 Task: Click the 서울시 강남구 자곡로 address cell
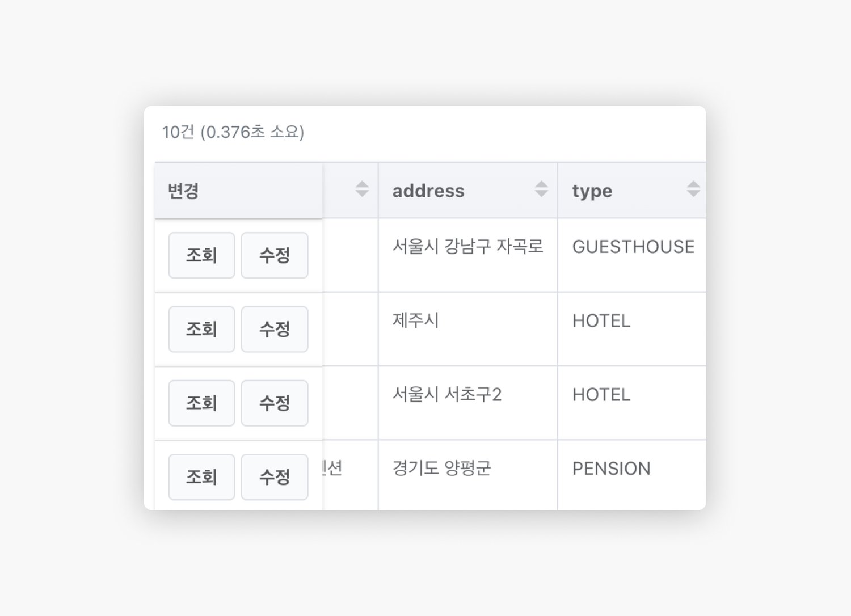point(468,255)
